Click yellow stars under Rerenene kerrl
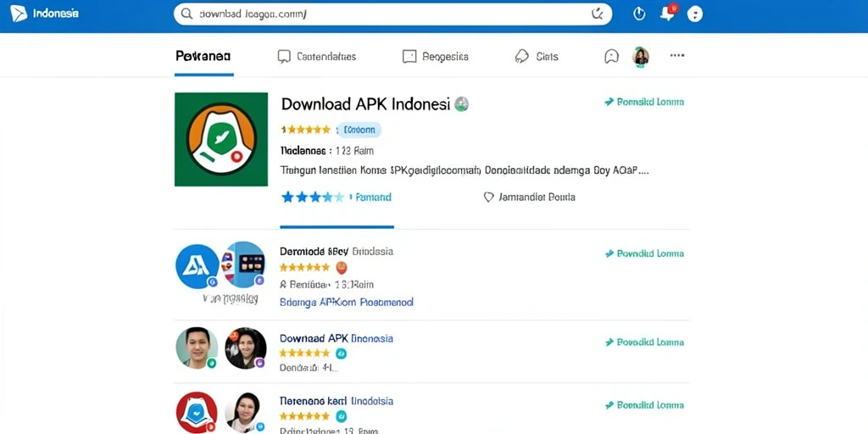 [x=304, y=415]
